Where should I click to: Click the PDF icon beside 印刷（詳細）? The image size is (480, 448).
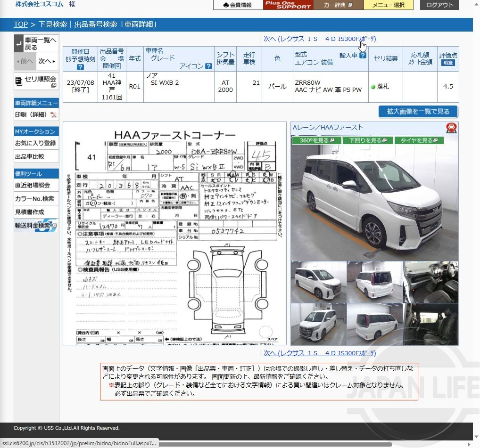[54, 114]
